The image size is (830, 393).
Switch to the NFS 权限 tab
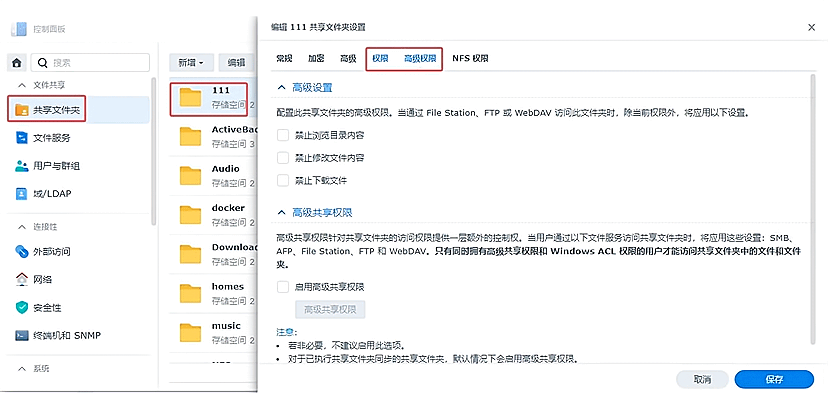tap(470, 58)
